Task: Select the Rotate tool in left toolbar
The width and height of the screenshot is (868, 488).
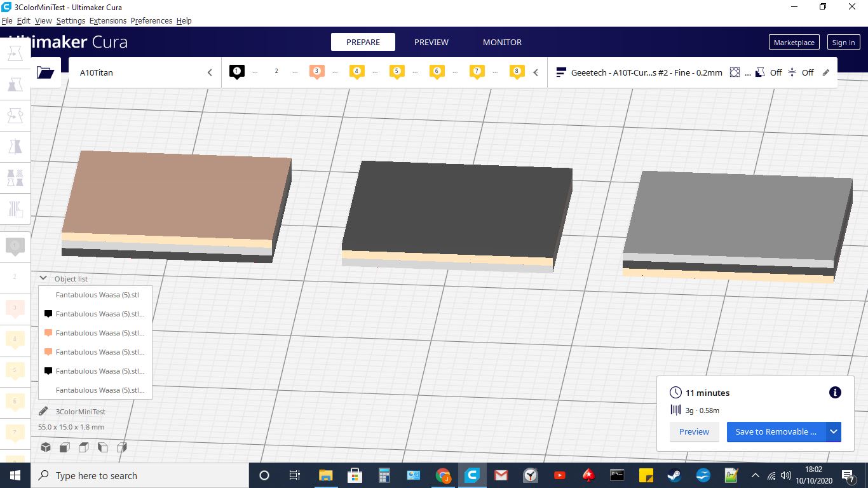Action: tap(15, 115)
